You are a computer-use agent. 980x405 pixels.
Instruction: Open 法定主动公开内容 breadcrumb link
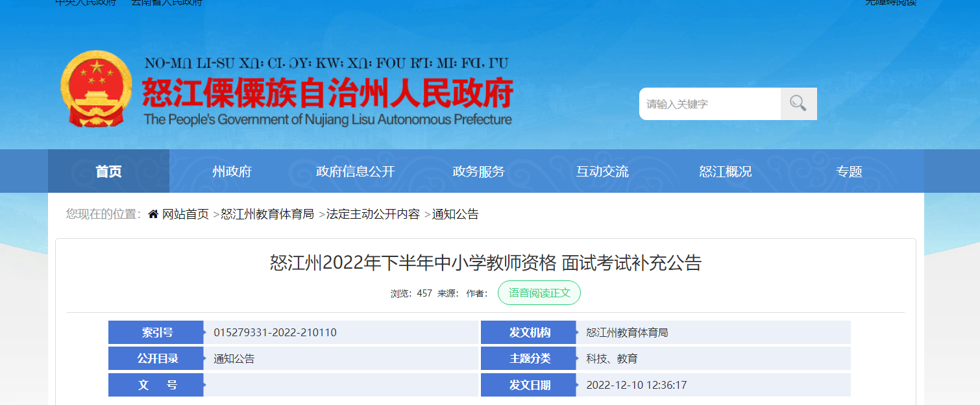[x=373, y=214]
